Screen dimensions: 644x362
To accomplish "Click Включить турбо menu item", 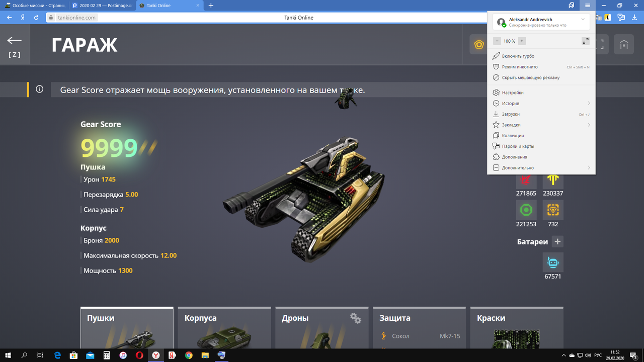I will [x=541, y=56].
